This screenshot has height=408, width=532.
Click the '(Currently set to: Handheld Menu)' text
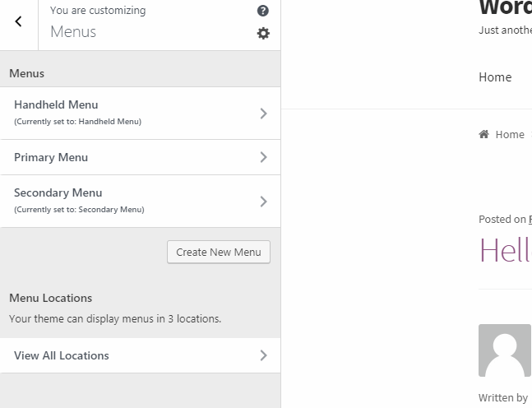coord(77,122)
